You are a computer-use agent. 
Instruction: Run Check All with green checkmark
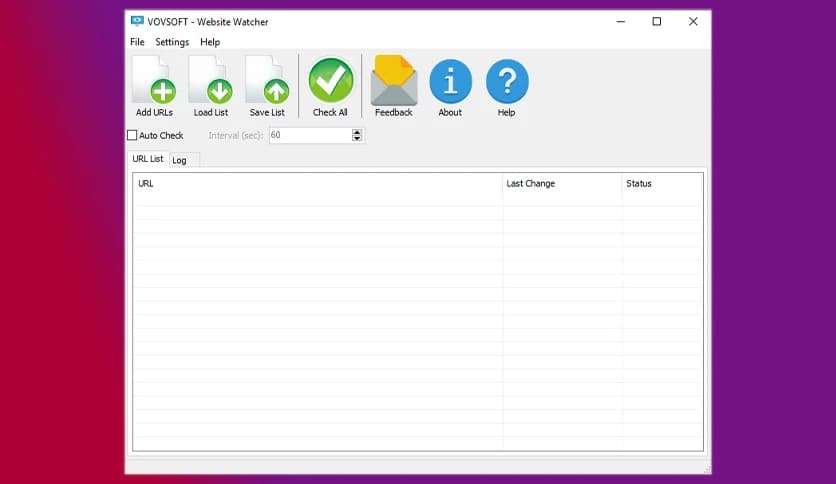tap(330, 86)
